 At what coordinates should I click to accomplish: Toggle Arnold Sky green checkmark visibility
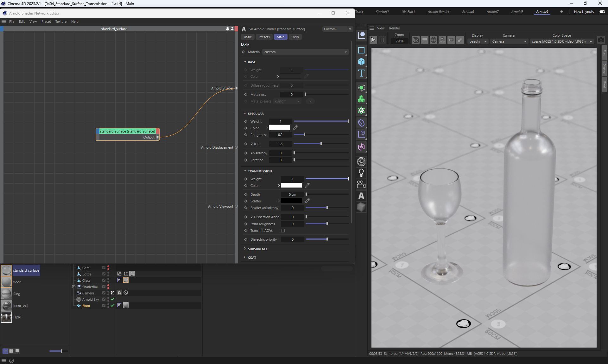tap(112, 299)
